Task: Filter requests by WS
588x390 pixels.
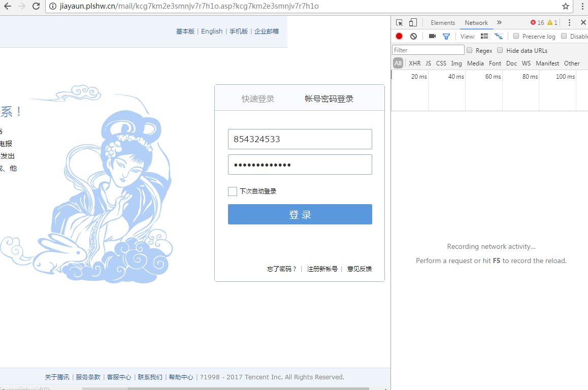Action: pos(526,63)
